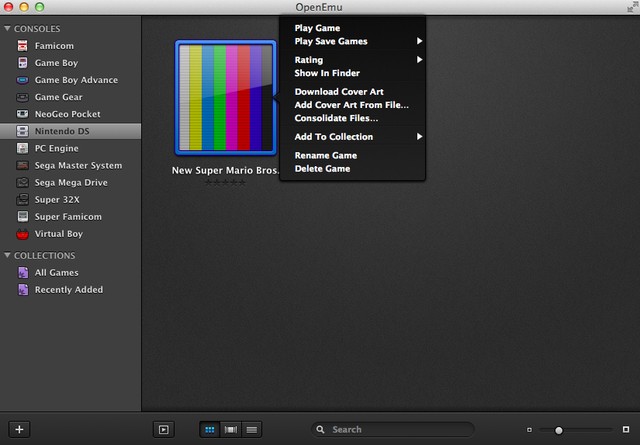Screen dimensions: 640x445
Task: Choose Download Cover Art from context menu
Action: (x=339, y=92)
